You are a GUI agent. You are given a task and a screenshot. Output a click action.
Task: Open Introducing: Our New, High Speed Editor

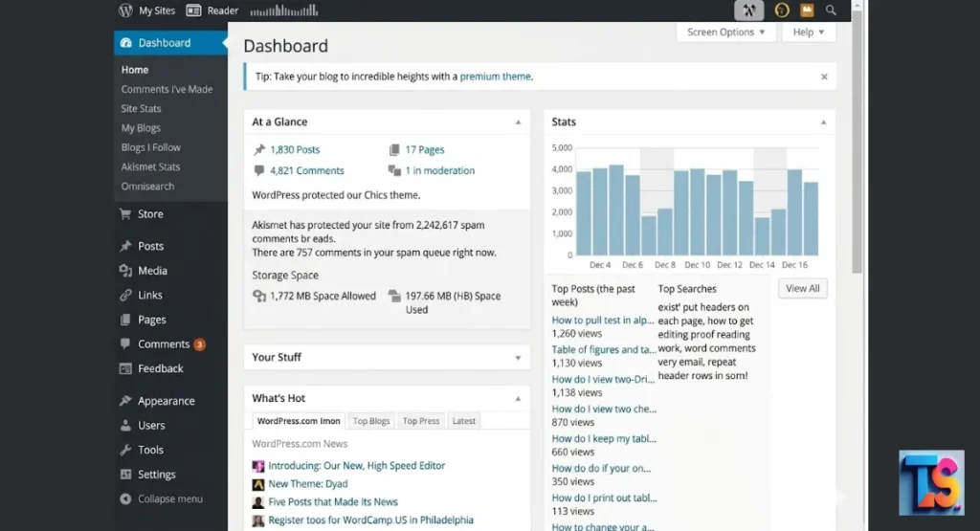(x=356, y=465)
